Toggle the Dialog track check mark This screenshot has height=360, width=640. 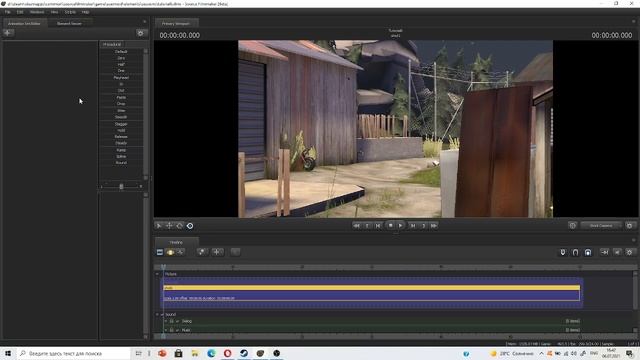point(178,321)
